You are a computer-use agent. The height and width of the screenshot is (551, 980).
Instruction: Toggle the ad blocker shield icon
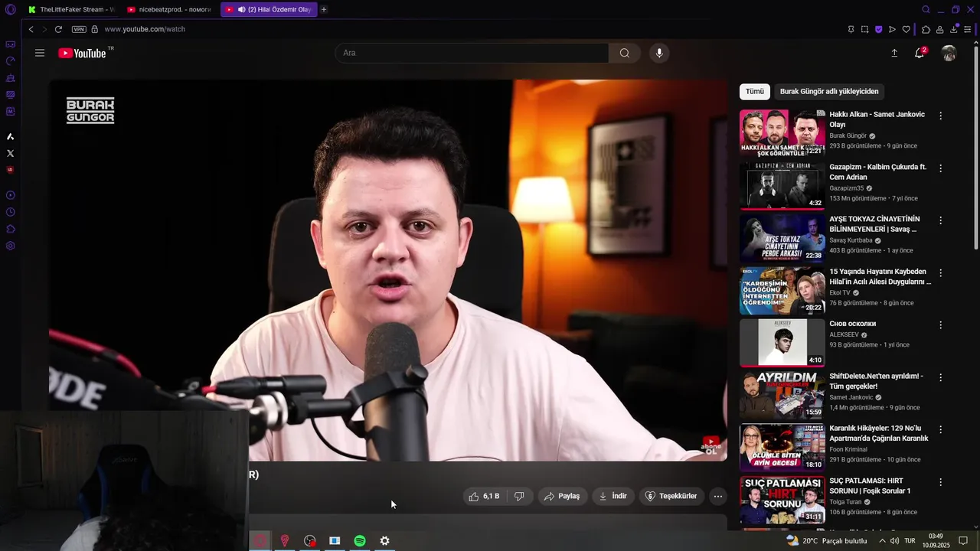pyautogui.click(x=878, y=29)
